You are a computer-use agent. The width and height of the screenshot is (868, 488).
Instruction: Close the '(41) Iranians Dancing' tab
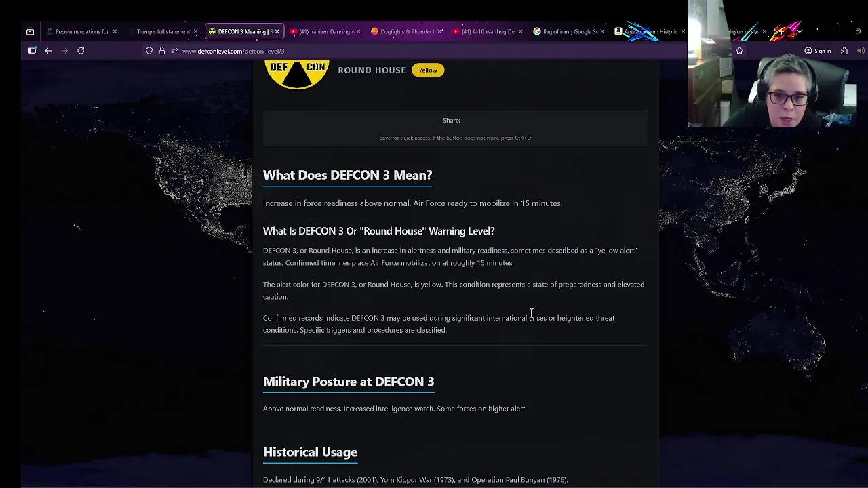click(x=358, y=31)
